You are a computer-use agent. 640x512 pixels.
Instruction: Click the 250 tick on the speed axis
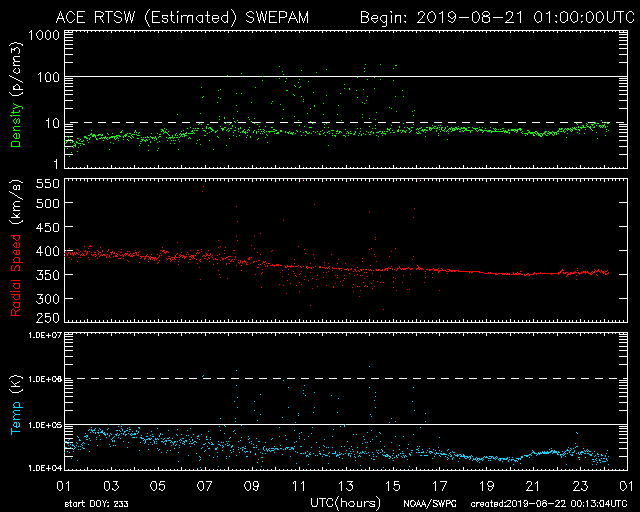pos(48,319)
